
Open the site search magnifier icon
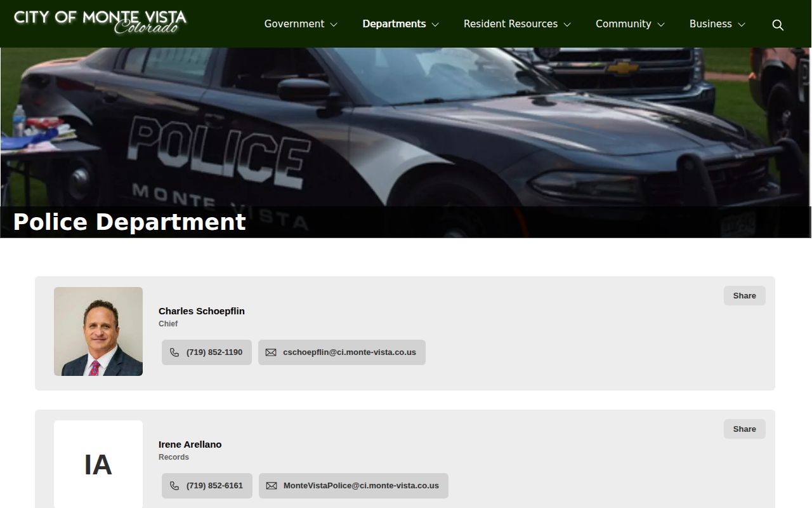778,25
